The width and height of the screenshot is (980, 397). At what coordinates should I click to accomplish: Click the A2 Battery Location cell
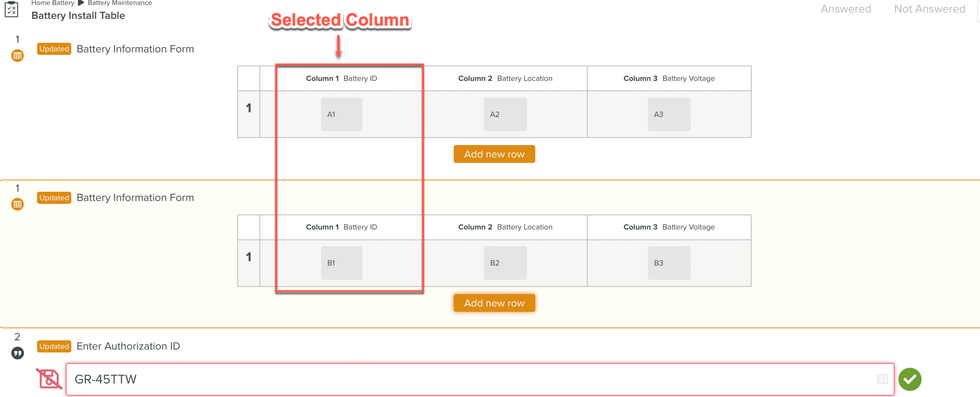pyautogui.click(x=505, y=114)
